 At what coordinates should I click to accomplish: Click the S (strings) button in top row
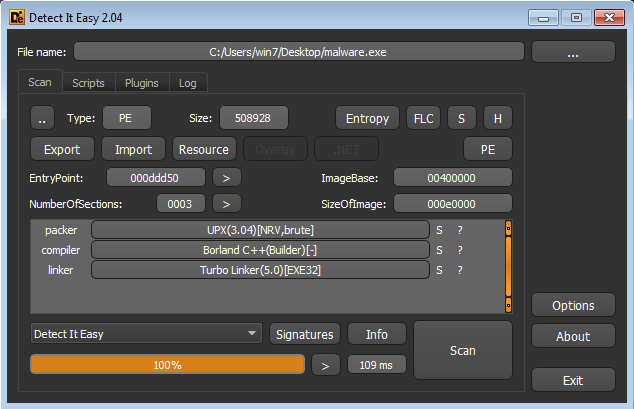pos(461,118)
